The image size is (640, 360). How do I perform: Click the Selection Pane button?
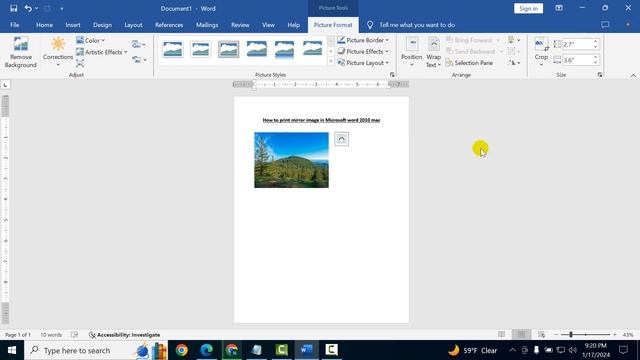tap(469, 63)
